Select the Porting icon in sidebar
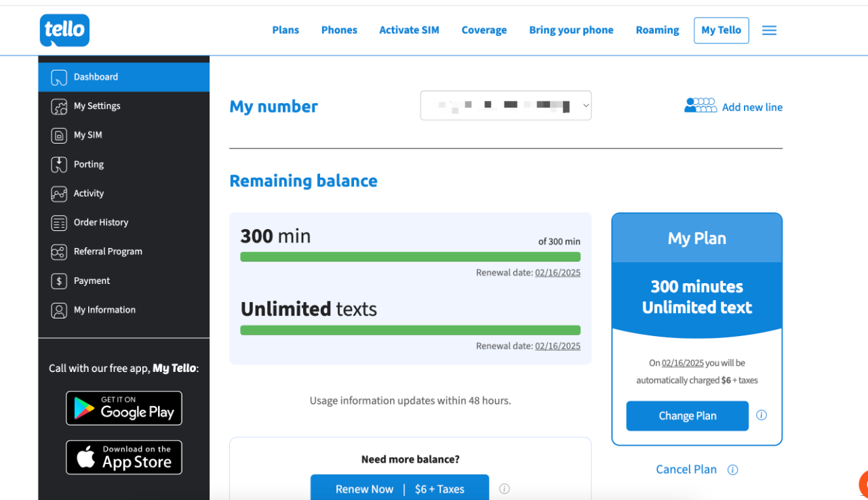Screen dimensions: 868x500 point(59,165)
